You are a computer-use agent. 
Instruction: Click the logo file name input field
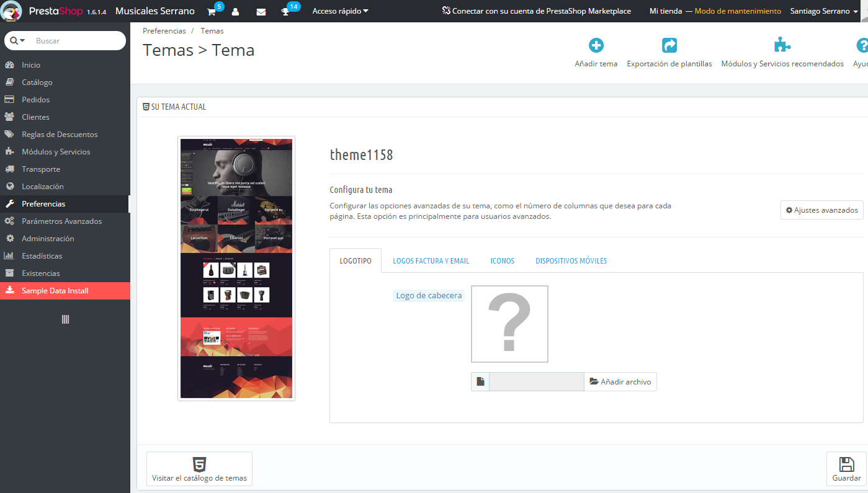pos(537,382)
